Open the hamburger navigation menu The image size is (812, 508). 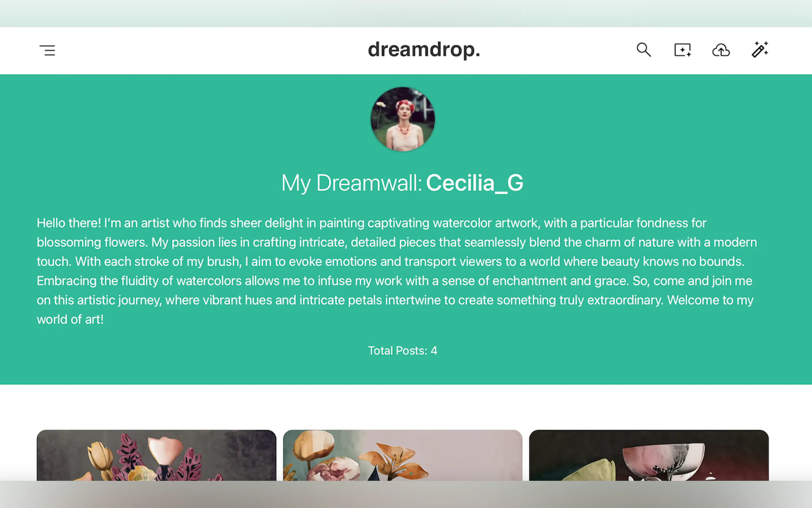47,51
